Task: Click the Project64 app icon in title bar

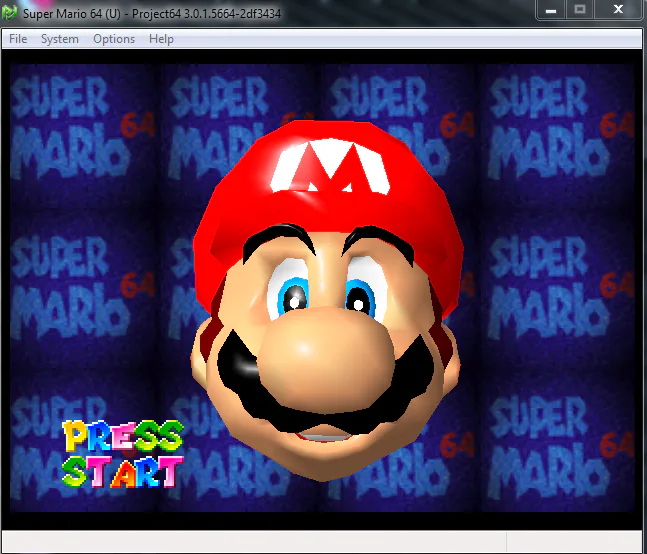Action: tap(9, 13)
